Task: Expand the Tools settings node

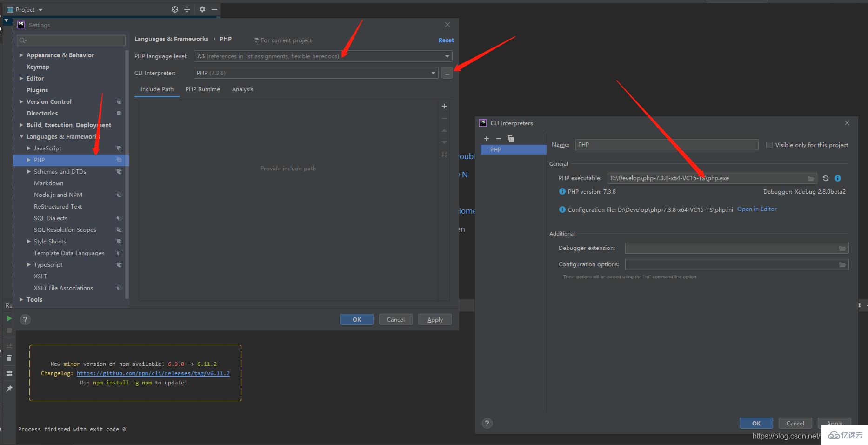Action: click(21, 299)
